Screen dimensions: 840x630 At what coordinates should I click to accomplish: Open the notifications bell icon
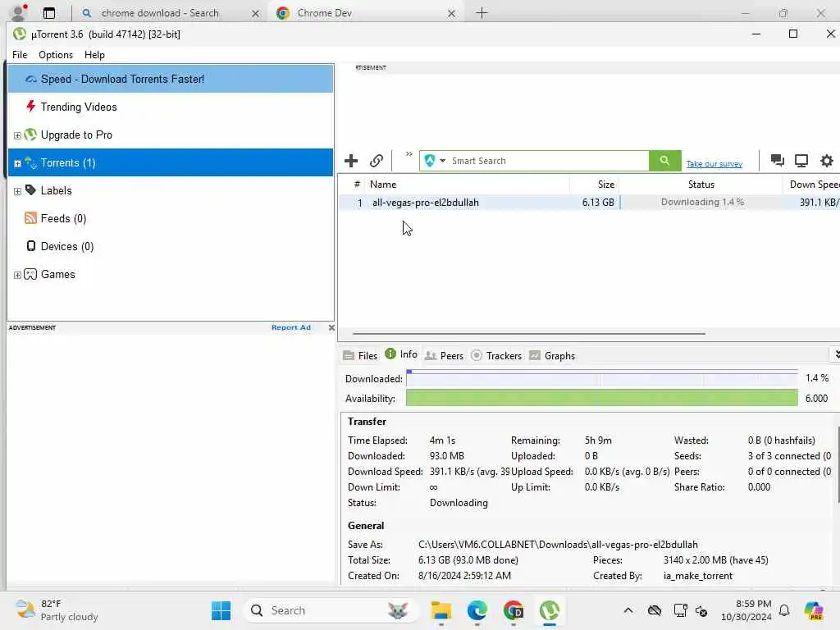click(784, 610)
